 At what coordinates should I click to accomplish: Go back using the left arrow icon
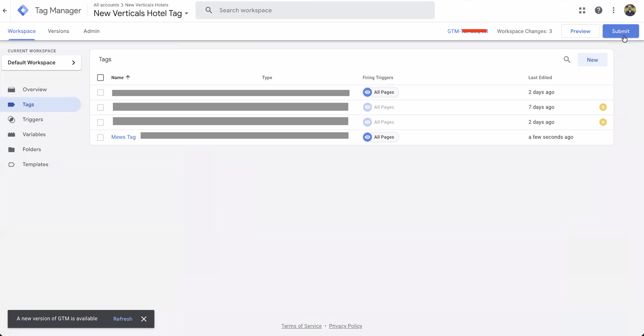tap(5, 10)
